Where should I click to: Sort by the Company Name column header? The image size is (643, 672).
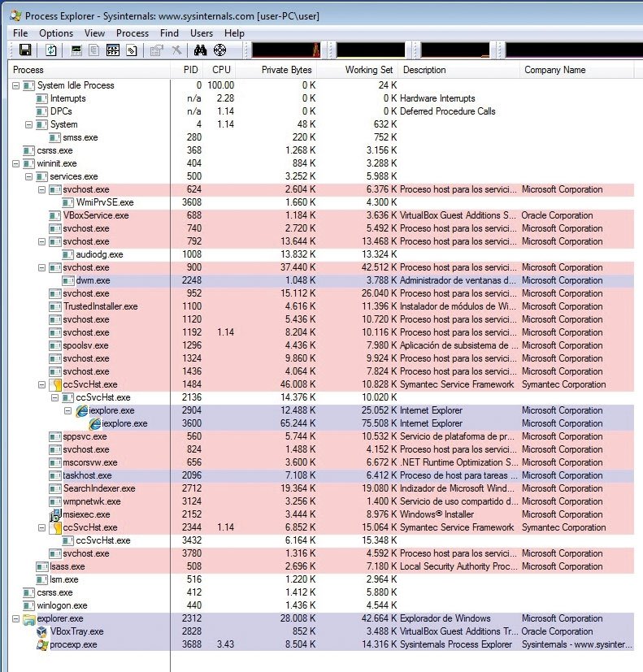point(576,70)
